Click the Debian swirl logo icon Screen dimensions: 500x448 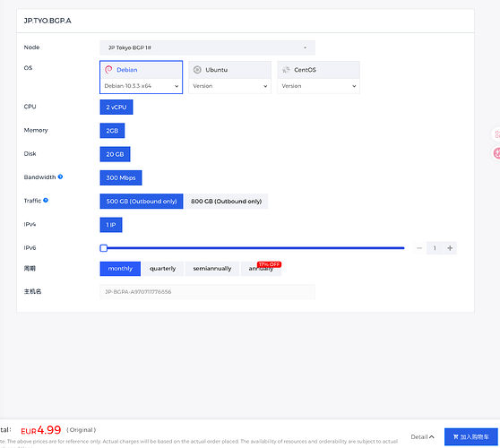(108, 70)
